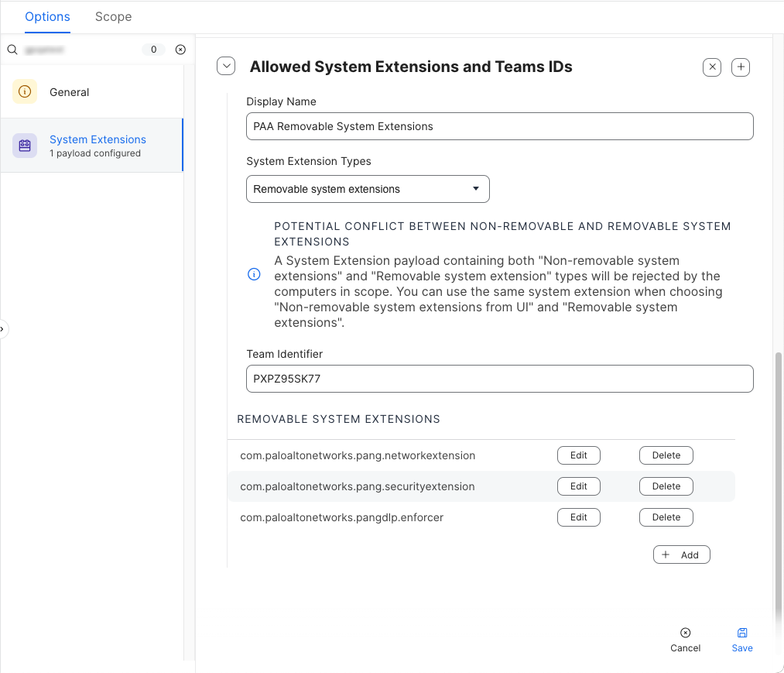Open the System Extension Types dropdown

point(368,189)
